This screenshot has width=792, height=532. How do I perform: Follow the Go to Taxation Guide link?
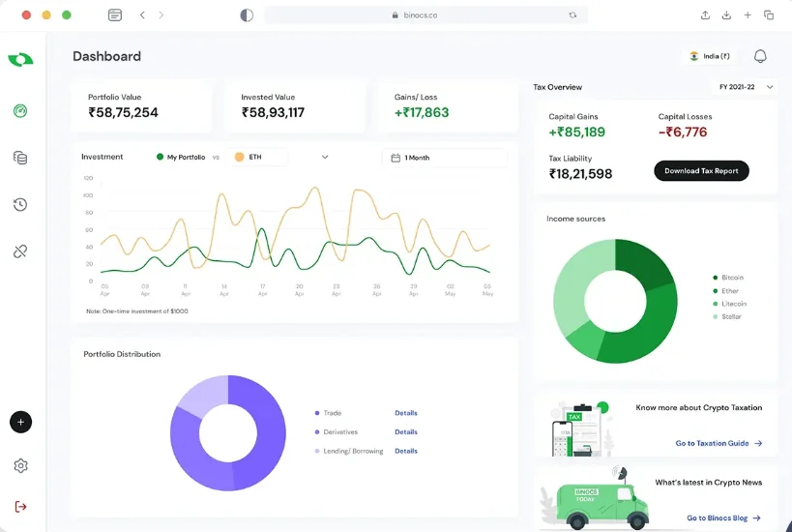pos(719,443)
